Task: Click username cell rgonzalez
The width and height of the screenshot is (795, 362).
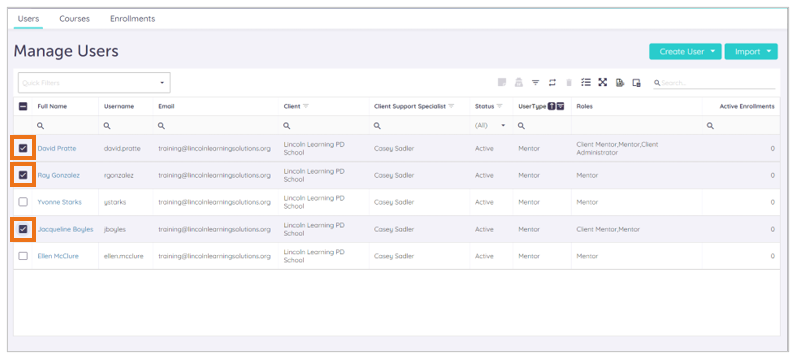Action: (x=120, y=175)
